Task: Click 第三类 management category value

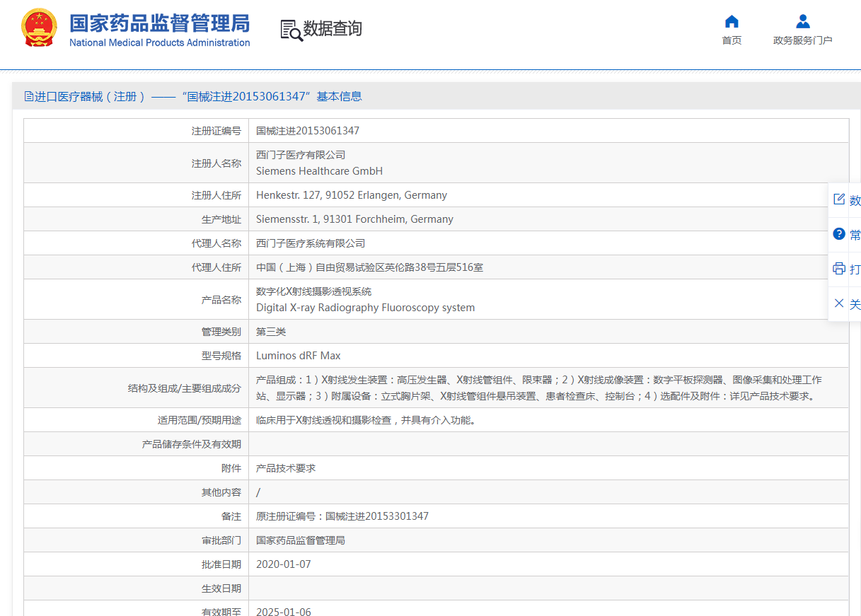Action: 271,332
